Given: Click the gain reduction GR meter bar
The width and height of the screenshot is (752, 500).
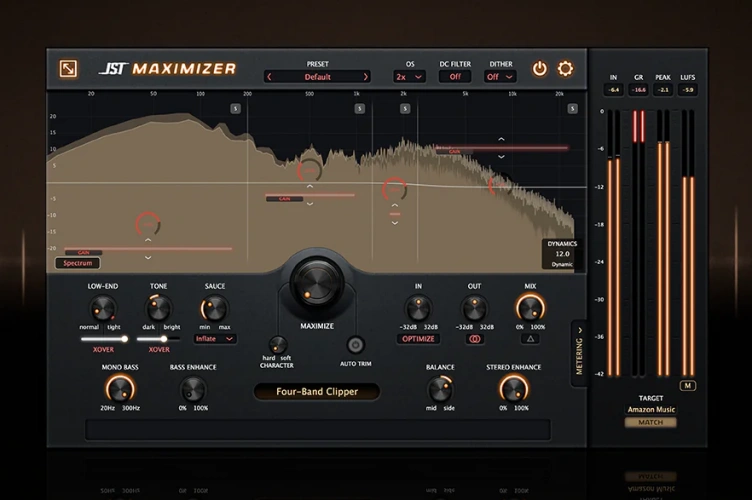Looking at the screenshot, I should tap(638, 243).
